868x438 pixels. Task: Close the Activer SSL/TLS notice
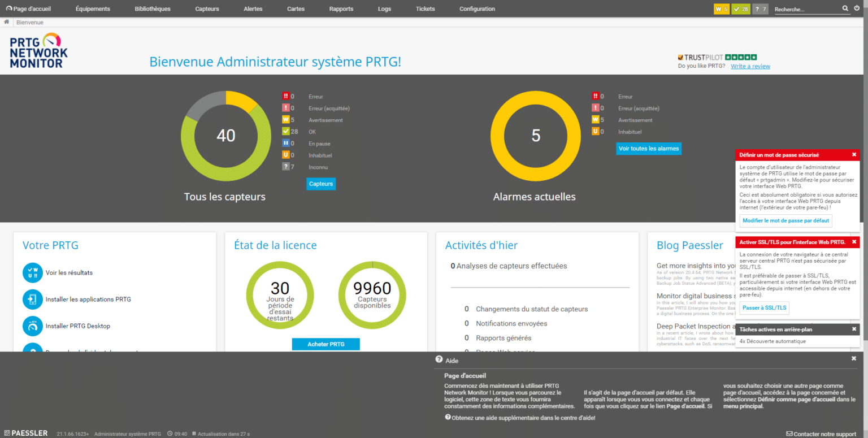pyautogui.click(x=854, y=242)
